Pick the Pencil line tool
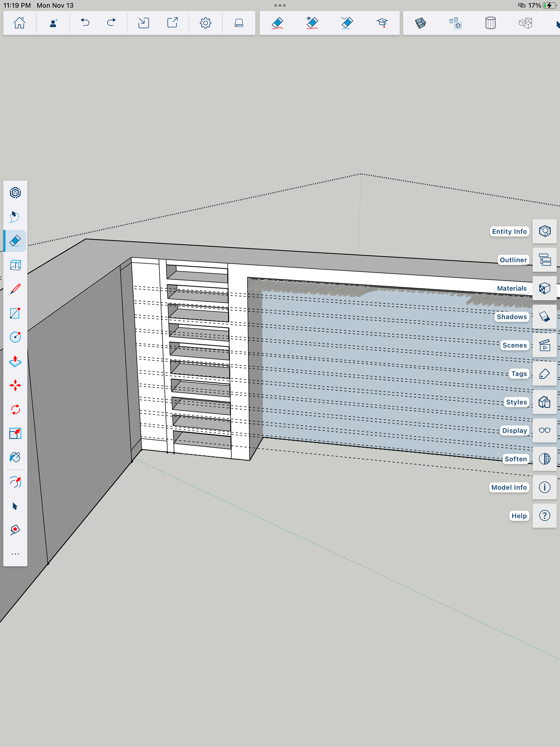The image size is (560, 747). point(15,289)
